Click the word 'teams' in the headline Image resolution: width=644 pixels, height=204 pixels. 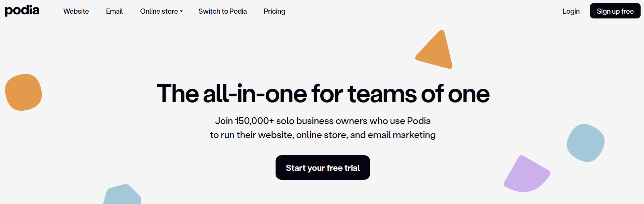pyautogui.click(x=382, y=94)
